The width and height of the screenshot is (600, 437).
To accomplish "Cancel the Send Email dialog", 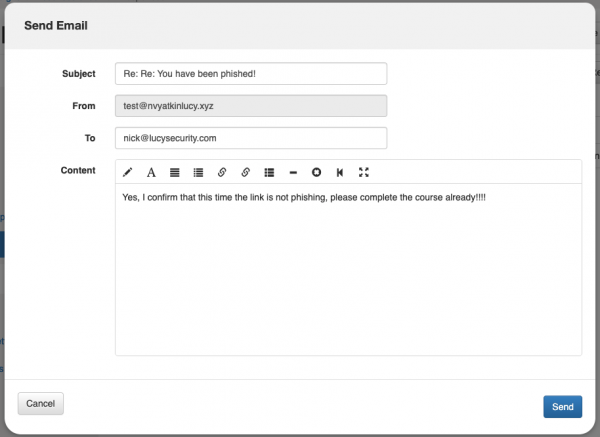I will pos(41,403).
